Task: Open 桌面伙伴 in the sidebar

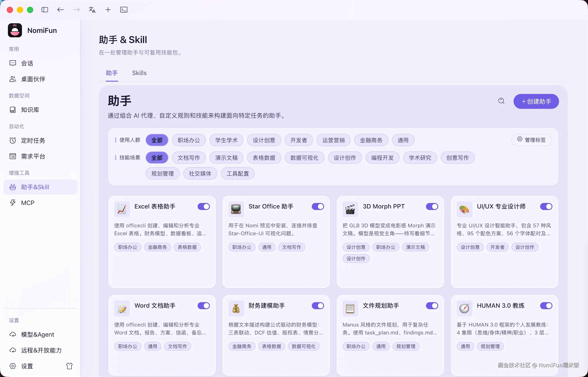Action: 40,79
